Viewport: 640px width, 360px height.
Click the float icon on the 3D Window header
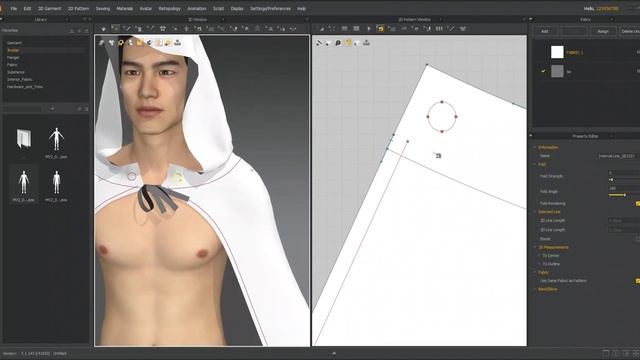point(306,19)
